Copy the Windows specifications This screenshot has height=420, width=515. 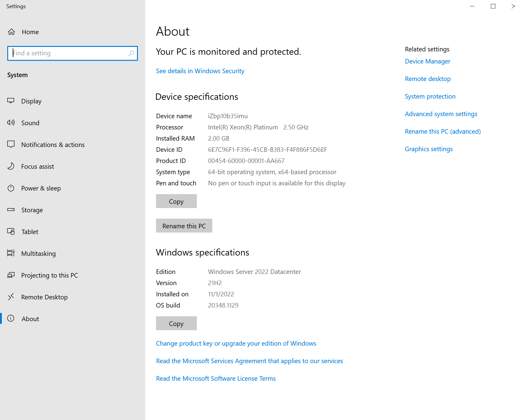[176, 324]
